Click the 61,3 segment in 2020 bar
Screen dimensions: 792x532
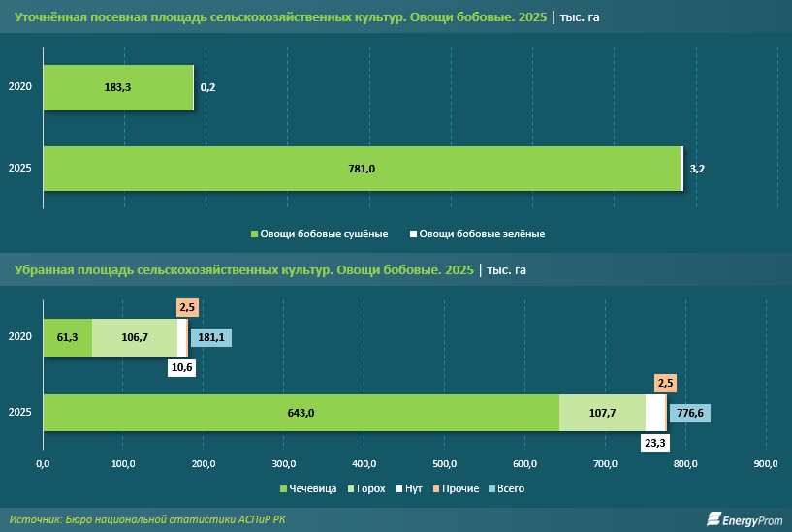[67, 337]
